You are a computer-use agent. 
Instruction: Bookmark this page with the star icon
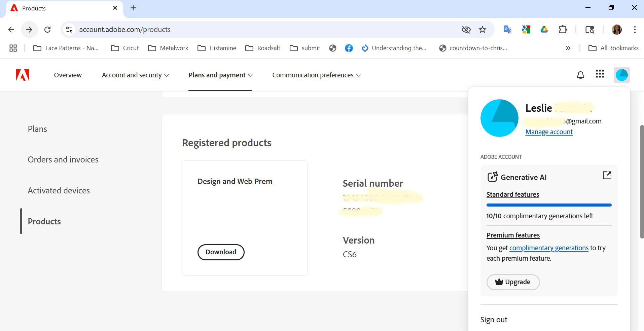pos(482,30)
